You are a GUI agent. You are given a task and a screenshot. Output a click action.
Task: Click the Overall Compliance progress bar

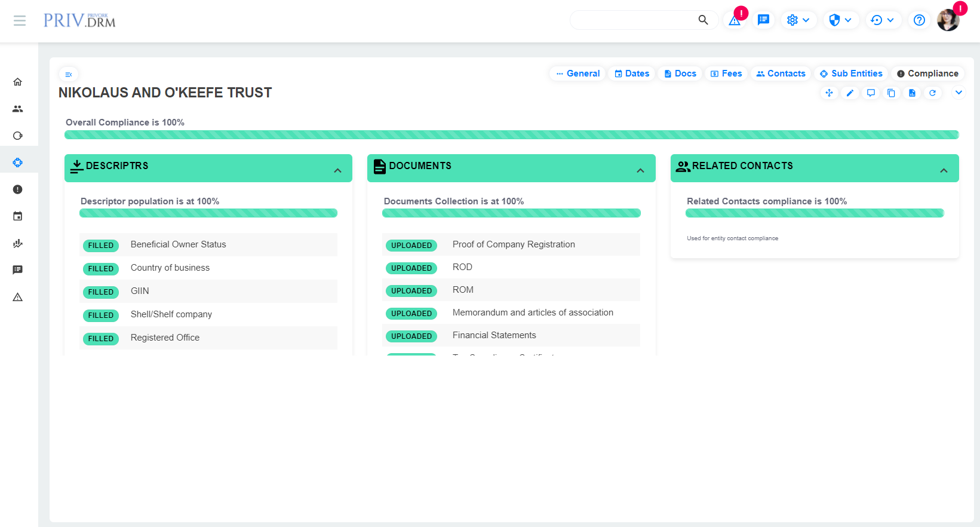coord(511,135)
